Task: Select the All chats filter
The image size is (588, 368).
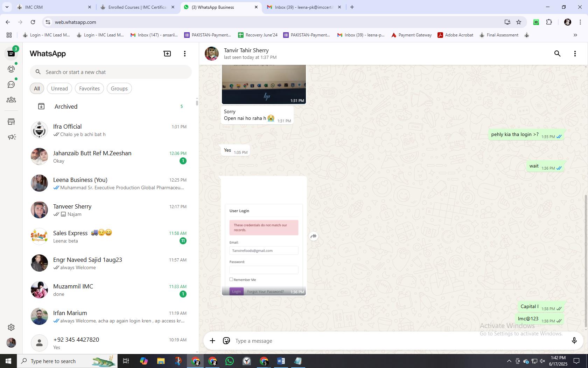Action: 37,88
